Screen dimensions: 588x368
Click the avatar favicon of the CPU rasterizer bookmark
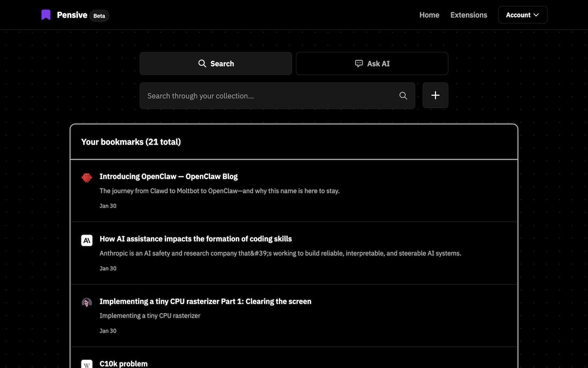87,303
